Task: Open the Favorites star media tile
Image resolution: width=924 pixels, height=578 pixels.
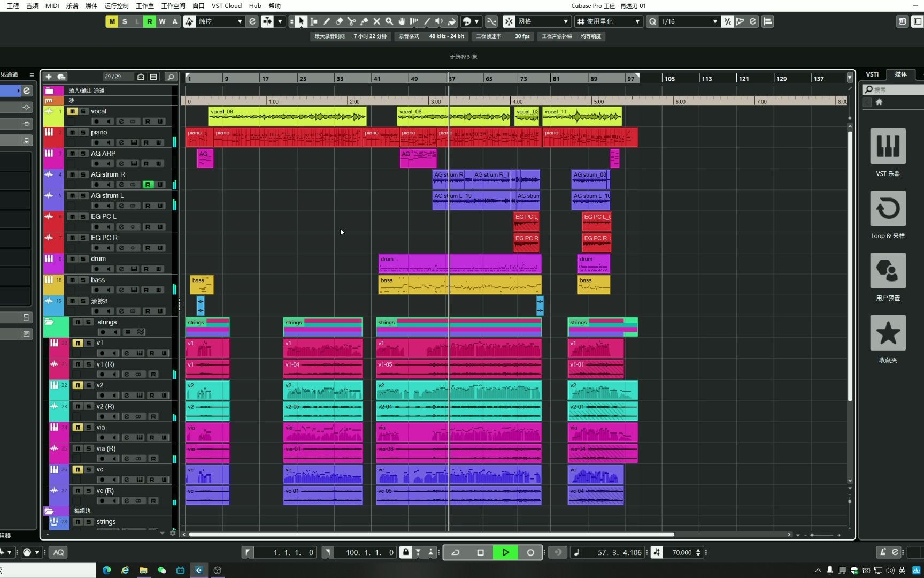Action: click(888, 333)
